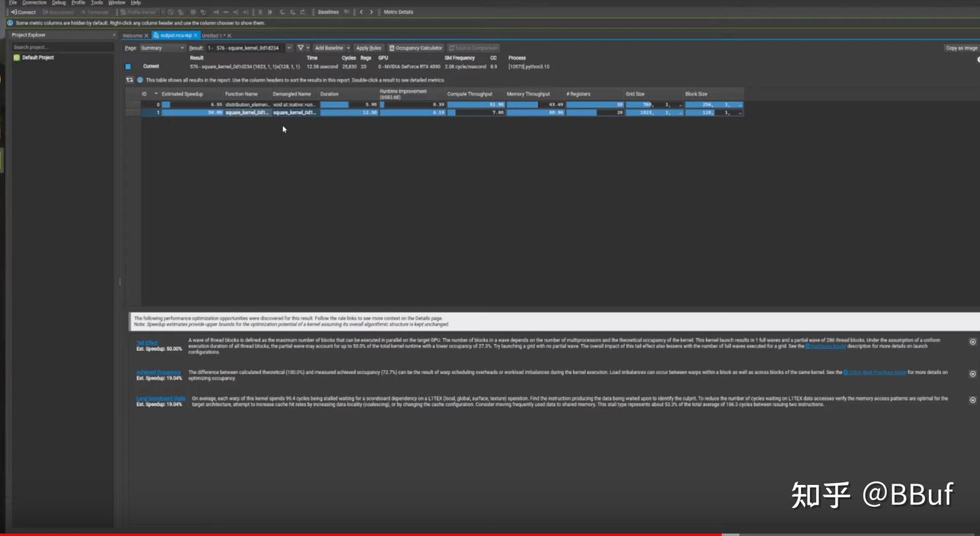Switch to the Welcome tab

[135, 35]
